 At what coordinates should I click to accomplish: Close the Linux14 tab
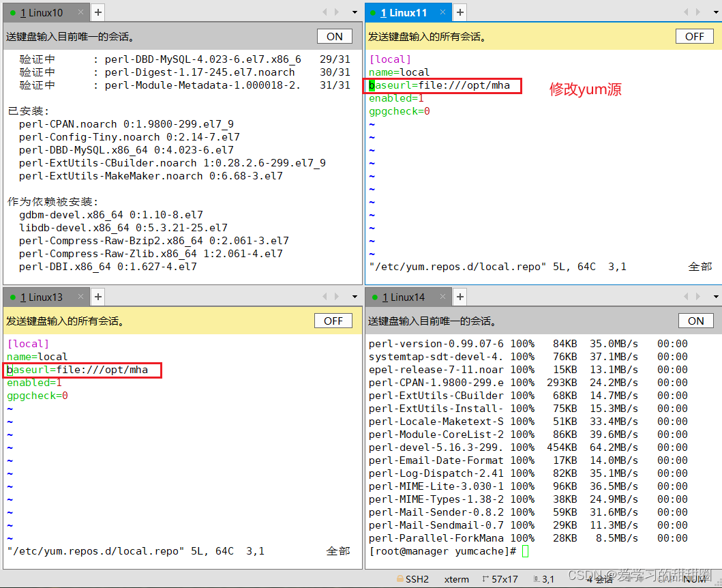(x=442, y=297)
